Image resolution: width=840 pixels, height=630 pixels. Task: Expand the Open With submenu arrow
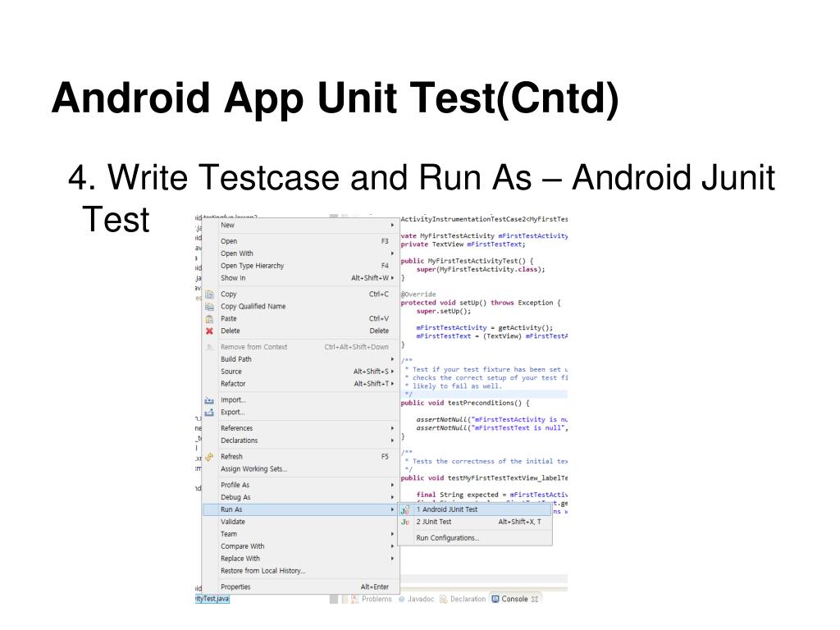coord(392,254)
